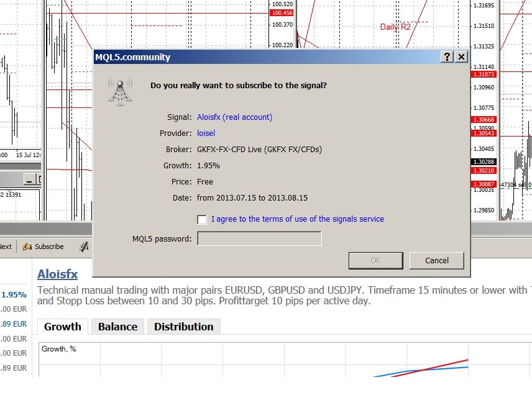Image resolution: width=532 pixels, height=403 pixels.
Task: Tick the agree to terms checkbox
Action: click(201, 219)
